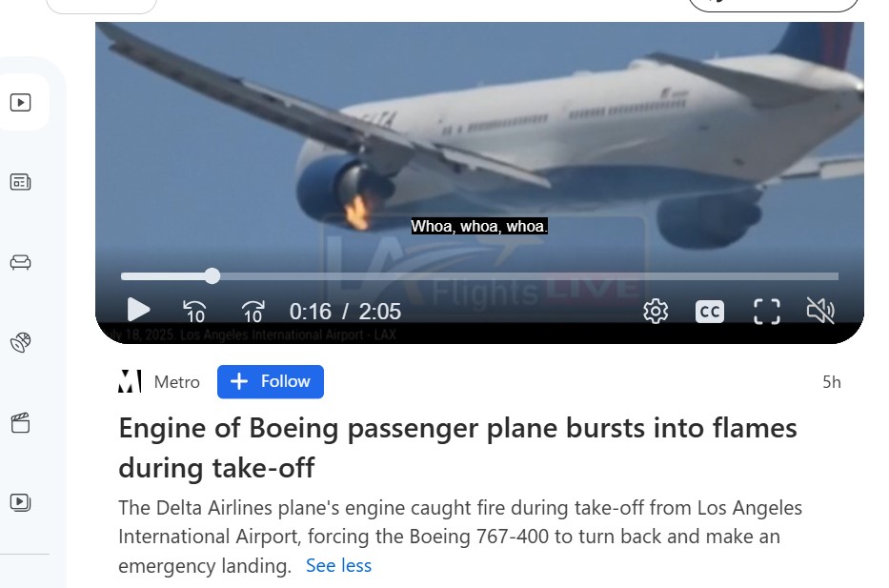
Task: Open the entertainment clapperboard sidebar icon
Action: [20, 422]
